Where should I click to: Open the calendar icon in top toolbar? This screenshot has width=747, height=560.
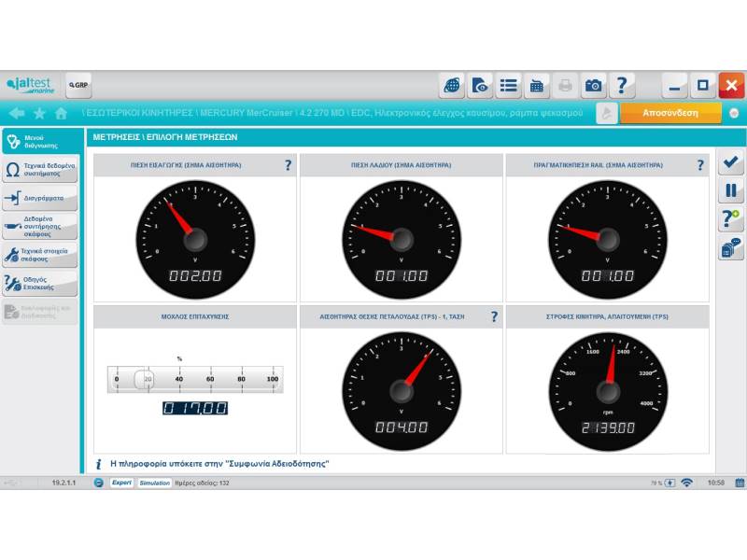click(537, 86)
